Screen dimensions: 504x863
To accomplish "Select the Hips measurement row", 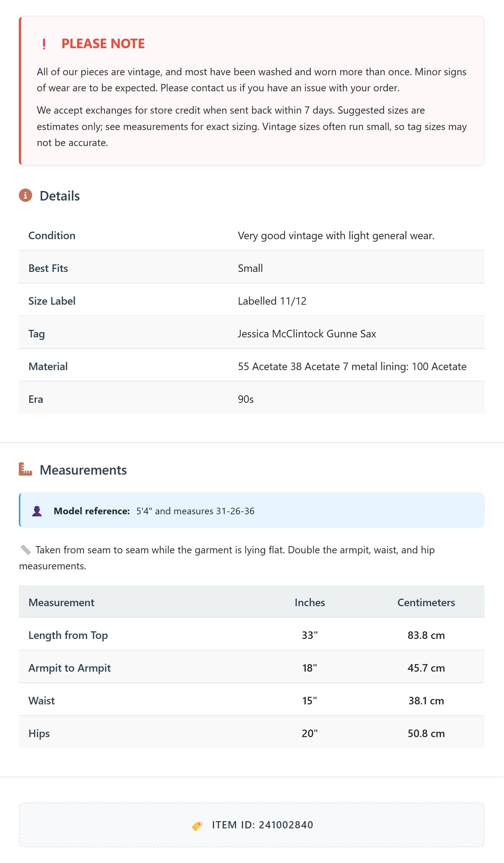I will point(252,734).
